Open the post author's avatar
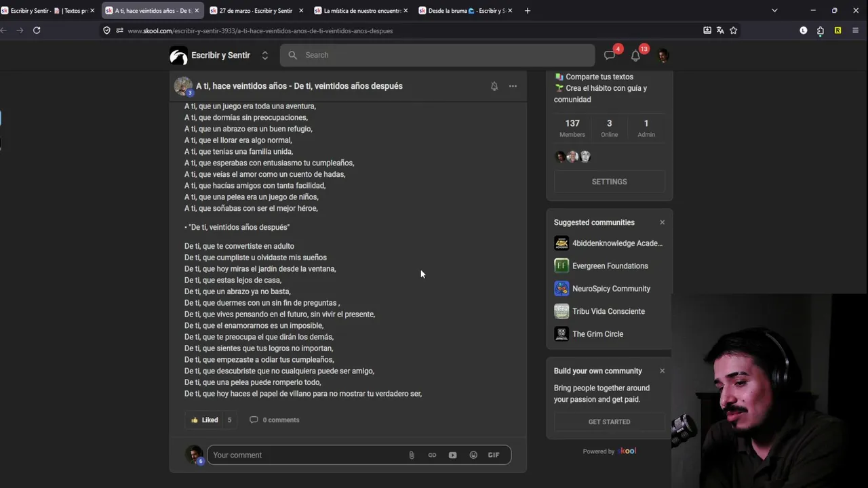Image resolution: width=868 pixels, height=488 pixels. pyautogui.click(x=183, y=86)
